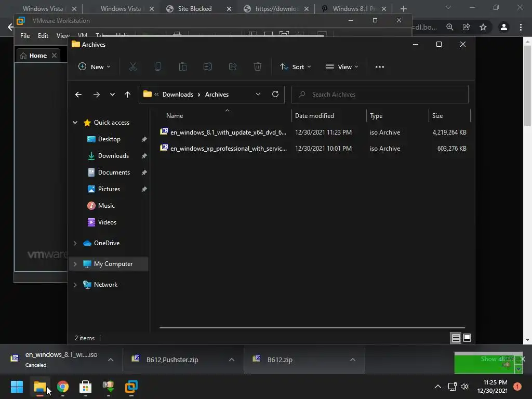Click the network tray icon
This screenshot has width=532, height=399.
(452, 387)
